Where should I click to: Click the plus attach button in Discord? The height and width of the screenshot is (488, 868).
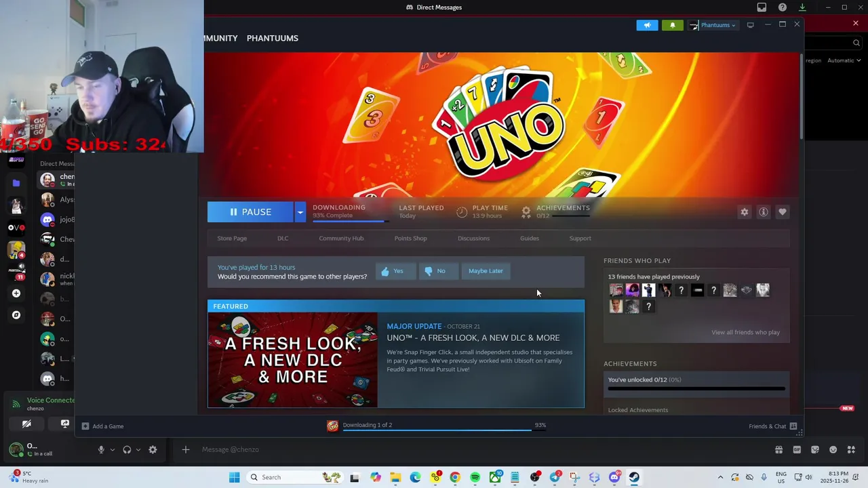[x=185, y=449]
